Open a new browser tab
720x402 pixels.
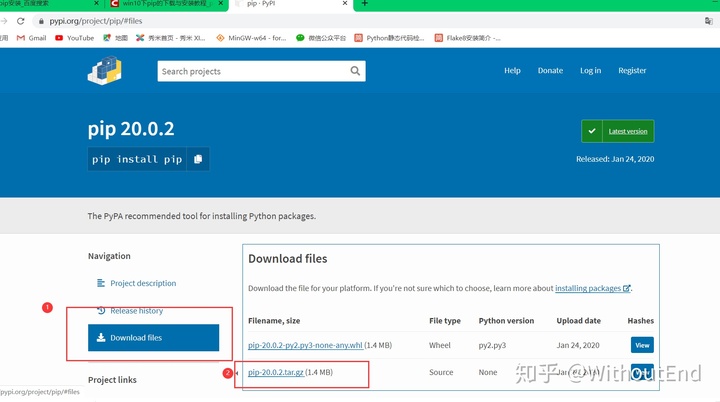(x=365, y=4)
